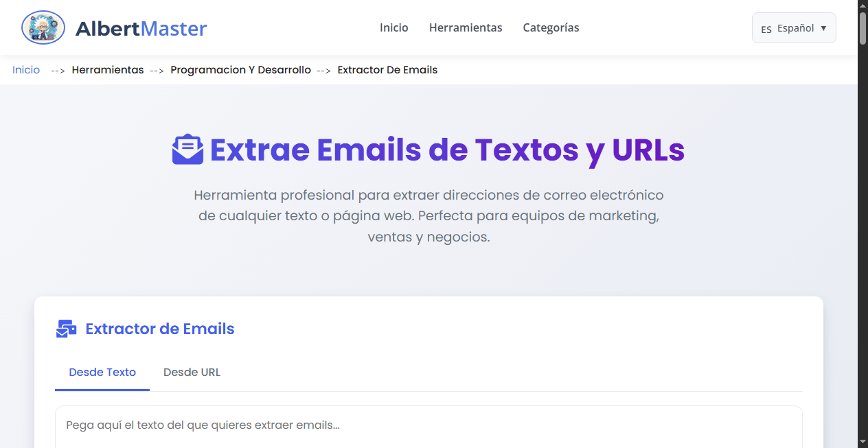The width and height of the screenshot is (868, 448).
Task: Open the Herramientas menu in the header
Action: click(x=466, y=27)
